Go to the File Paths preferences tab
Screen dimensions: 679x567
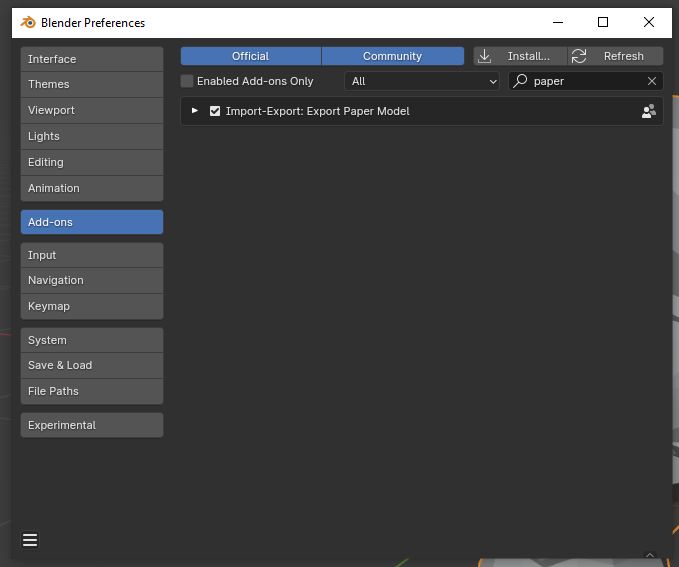point(92,391)
